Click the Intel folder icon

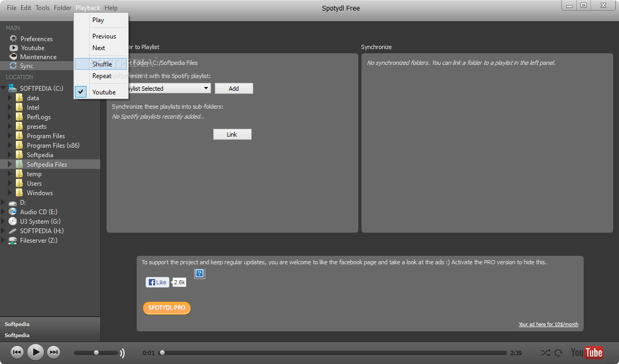pos(20,107)
